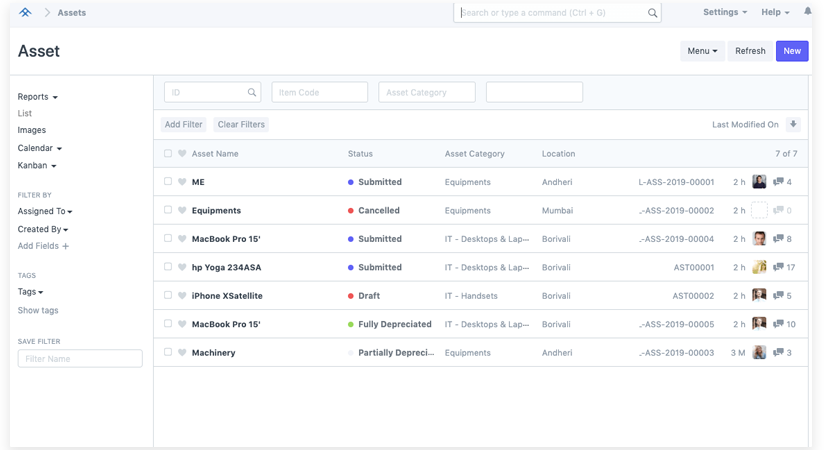Click the Asset Category filter field
826x450 pixels.
[x=428, y=92]
